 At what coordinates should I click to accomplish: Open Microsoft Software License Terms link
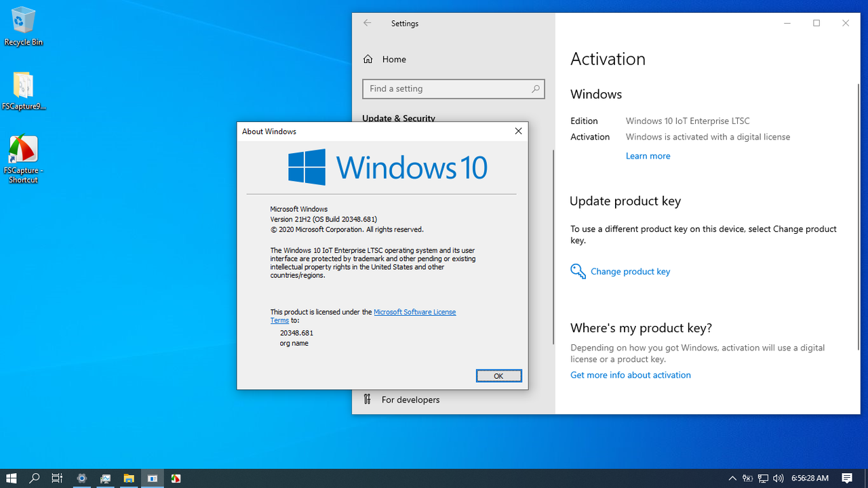pyautogui.click(x=414, y=312)
